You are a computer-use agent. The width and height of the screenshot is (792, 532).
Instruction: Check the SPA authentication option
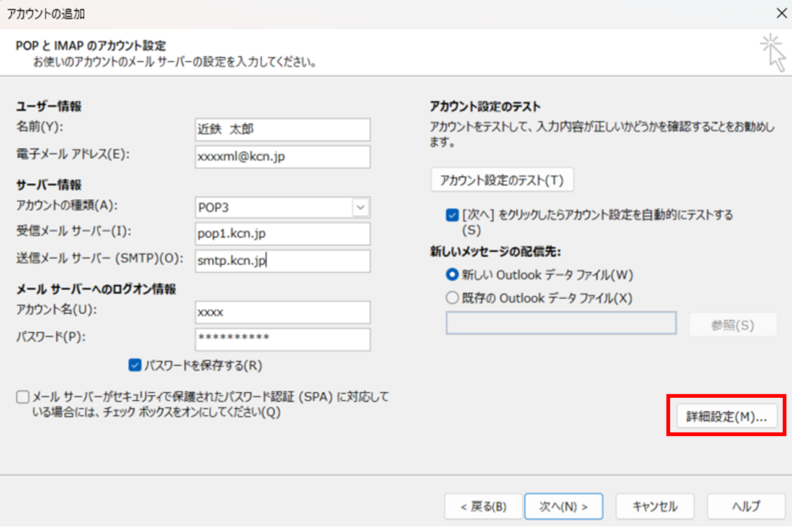[x=22, y=398]
